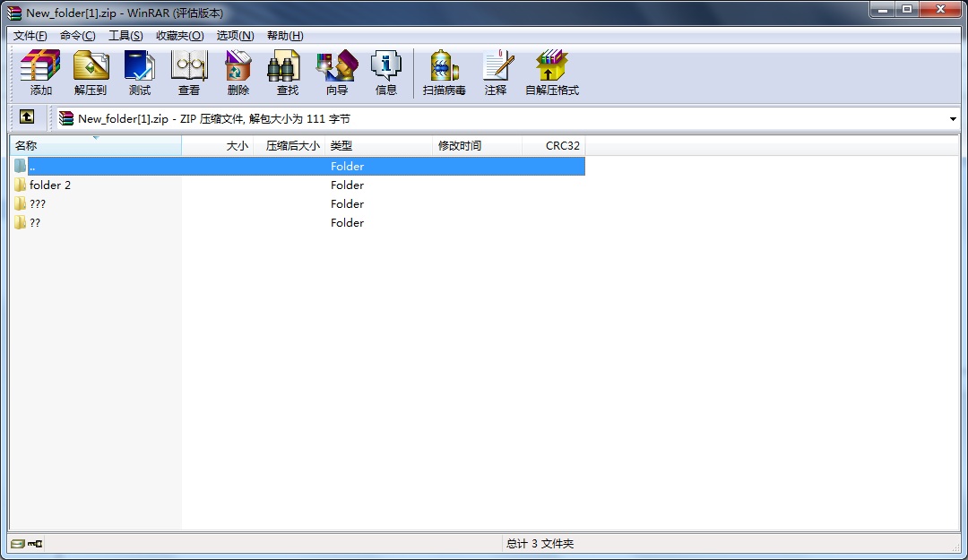This screenshot has height=560, width=968.
Task: Open the Commands (命令) menu
Action: [77, 36]
